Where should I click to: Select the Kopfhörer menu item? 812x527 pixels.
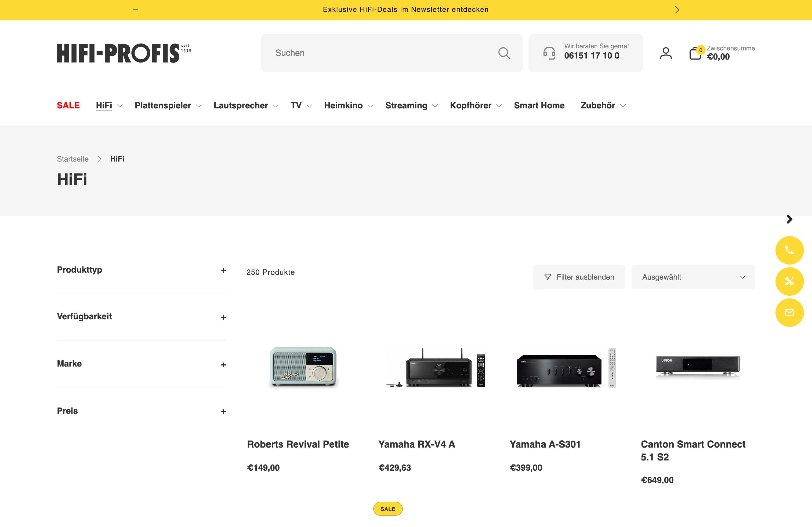click(x=471, y=105)
